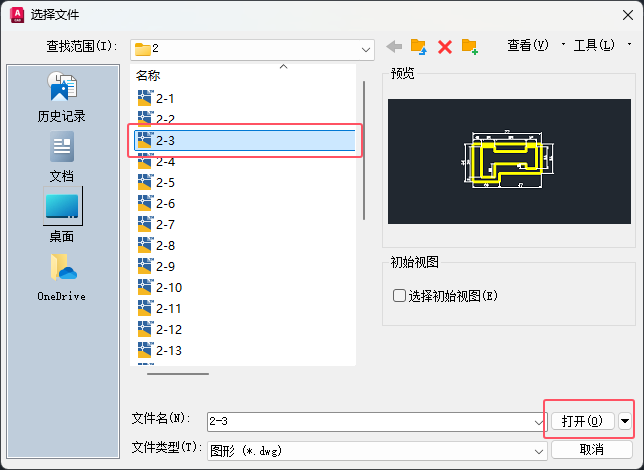The height and width of the screenshot is (470, 644).
Task: Open the OneDrive shortcut
Action: 62,278
